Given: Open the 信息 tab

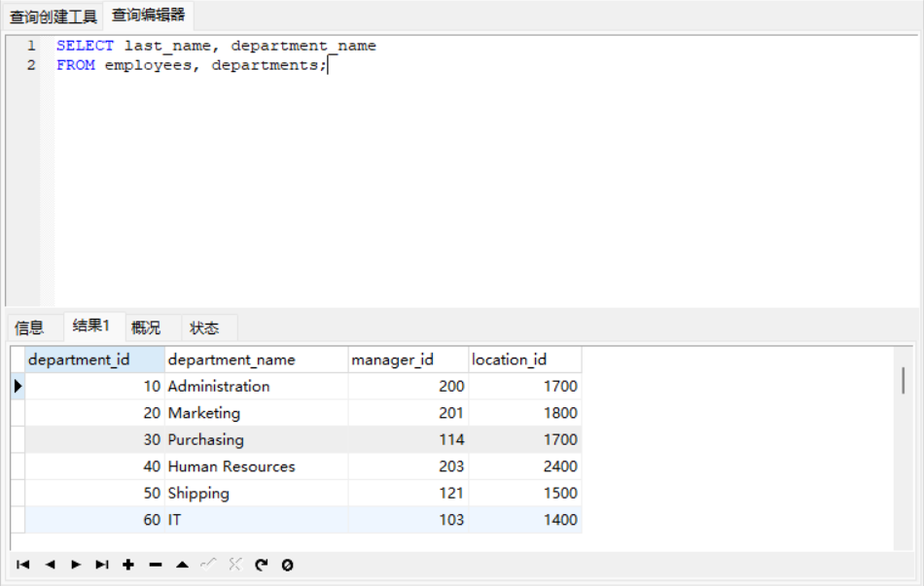Looking at the screenshot, I should pos(29,327).
